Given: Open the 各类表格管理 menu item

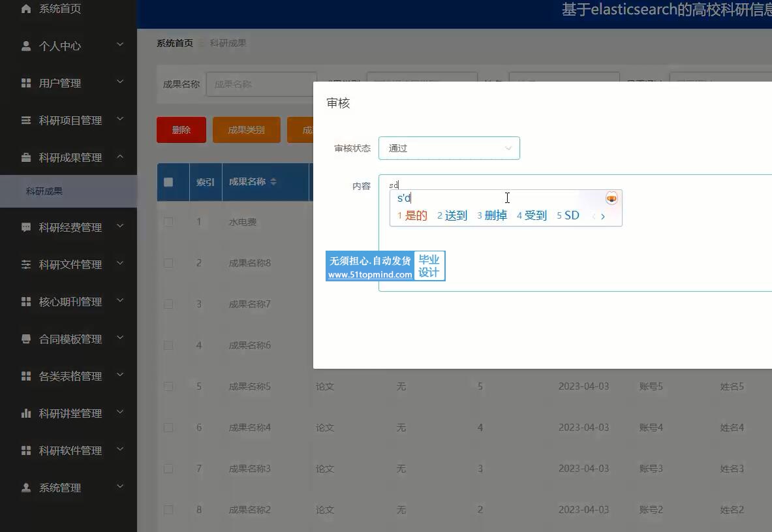Looking at the screenshot, I should [x=69, y=377].
